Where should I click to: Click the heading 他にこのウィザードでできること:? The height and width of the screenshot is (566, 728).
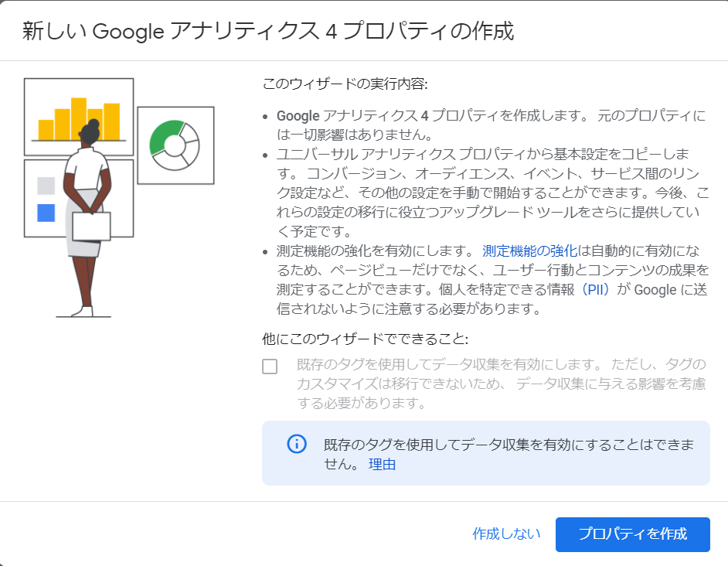click(365, 339)
